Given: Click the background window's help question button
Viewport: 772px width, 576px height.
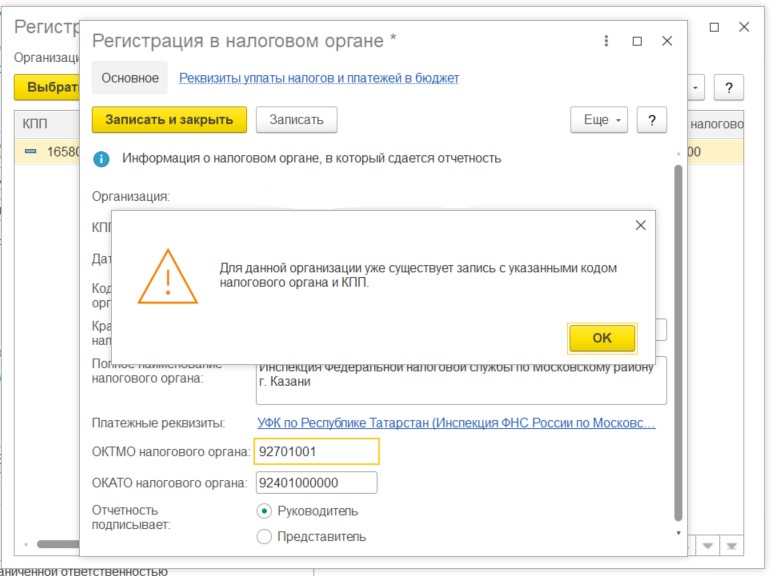Looking at the screenshot, I should pyautogui.click(x=729, y=88).
